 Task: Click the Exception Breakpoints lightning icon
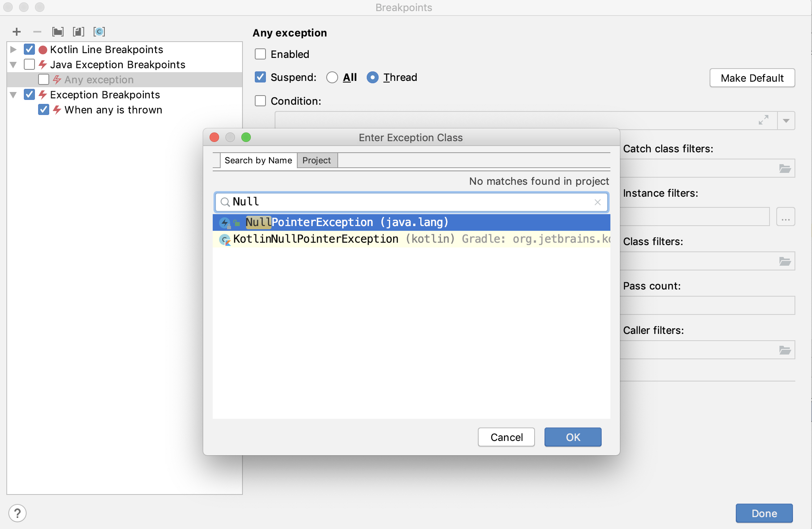[43, 94]
